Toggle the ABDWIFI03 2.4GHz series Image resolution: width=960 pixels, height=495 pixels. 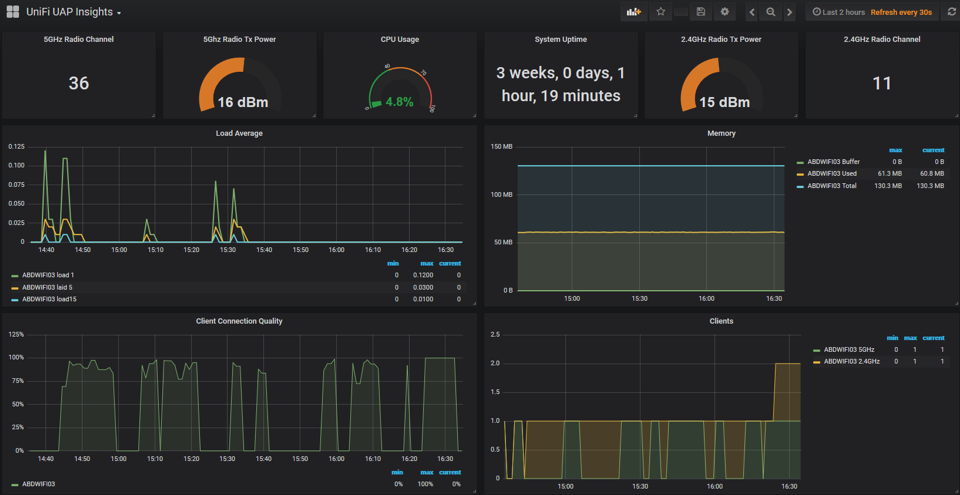pos(852,361)
